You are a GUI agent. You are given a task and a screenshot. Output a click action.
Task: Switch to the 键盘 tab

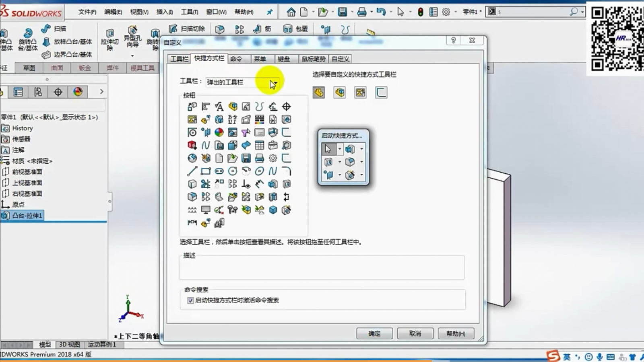[284, 59]
